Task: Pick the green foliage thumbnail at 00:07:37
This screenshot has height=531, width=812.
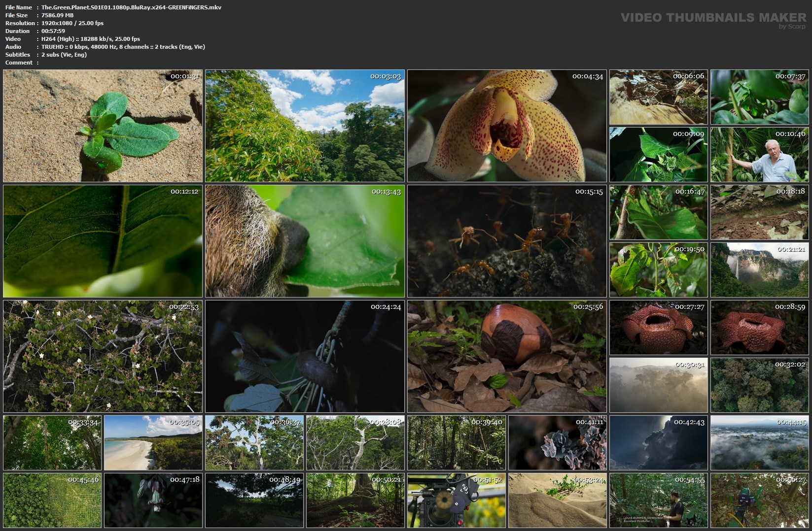Action: point(760,97)
